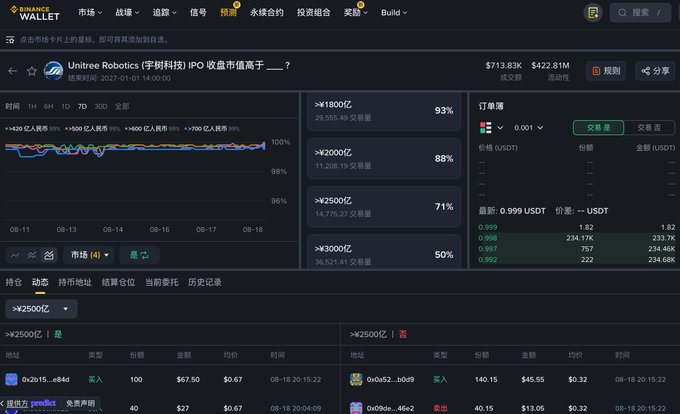Click the 0.992 bid price
Viewport: 680px width, 414px height.
click(487, 260)
